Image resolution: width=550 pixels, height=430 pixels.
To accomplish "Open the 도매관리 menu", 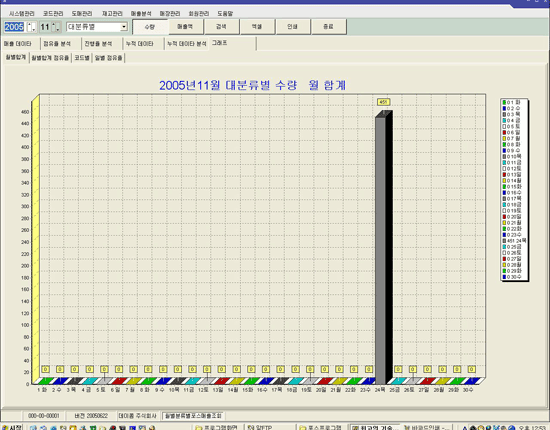I will (82, 14).
